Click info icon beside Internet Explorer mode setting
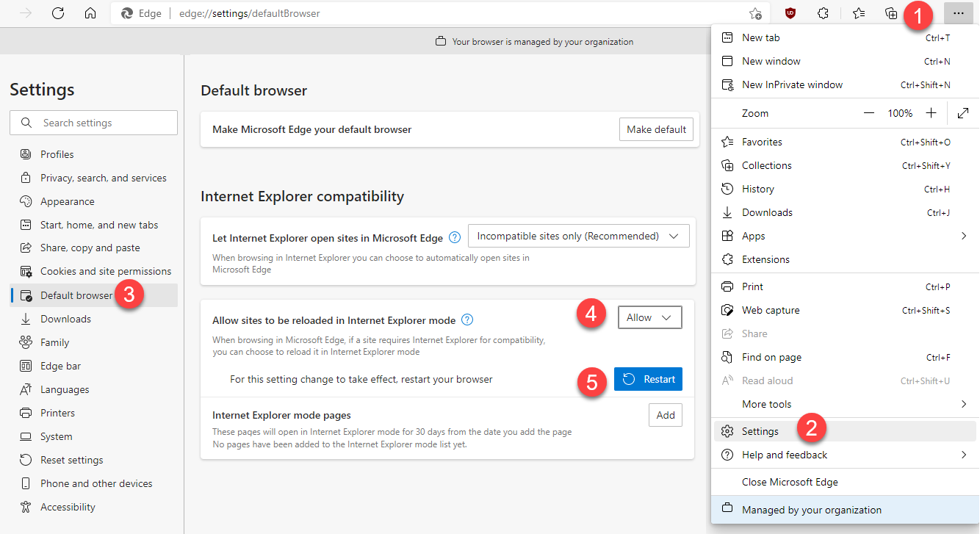 (x=467, y=320)
